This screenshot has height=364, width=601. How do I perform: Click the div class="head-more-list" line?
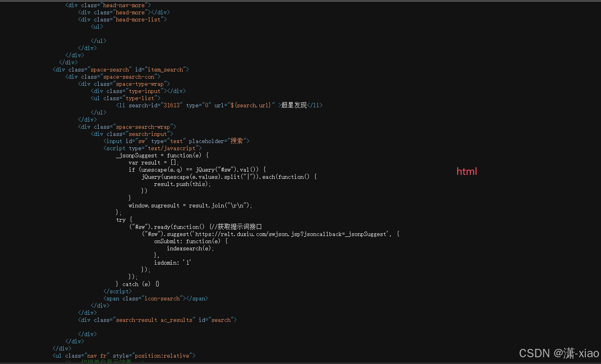coord(122,19)
